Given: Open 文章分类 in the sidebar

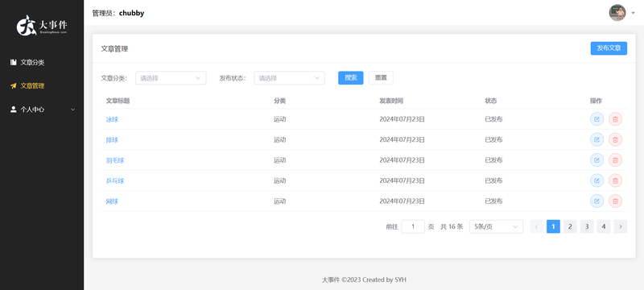Looking at the screenshot, I should (x=42, y=63).
